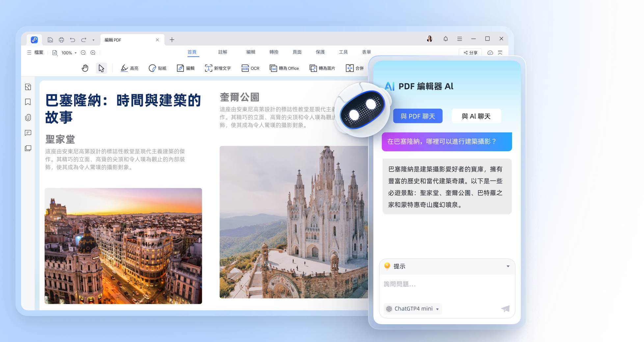Select the 與 PDF 聊天 button
This screenshot has width=644, height=342.
tap(418, 116)
